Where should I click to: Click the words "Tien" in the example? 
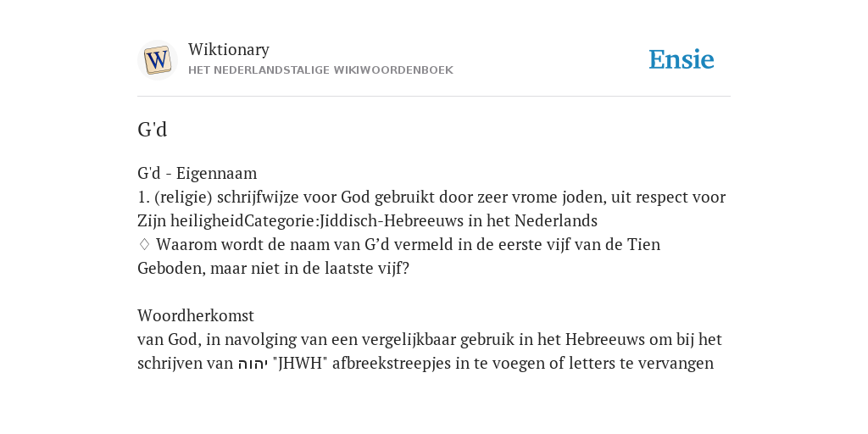point(644,244)
